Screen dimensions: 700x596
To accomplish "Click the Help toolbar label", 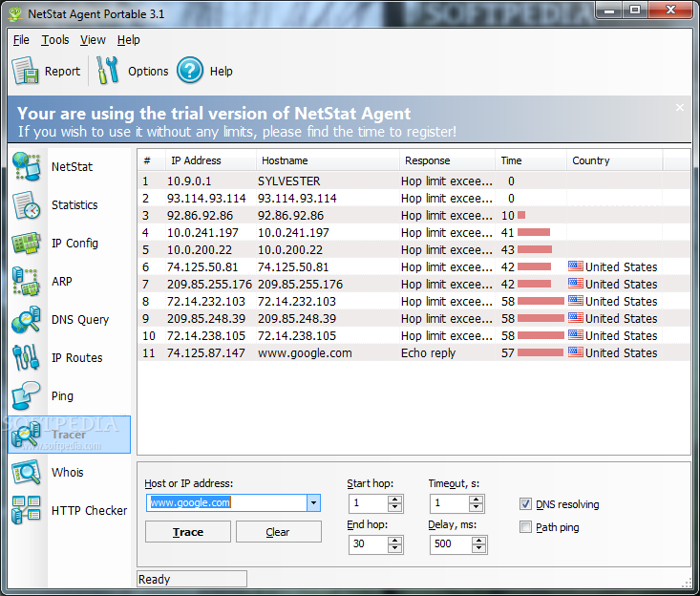I will tap(221, 72).
